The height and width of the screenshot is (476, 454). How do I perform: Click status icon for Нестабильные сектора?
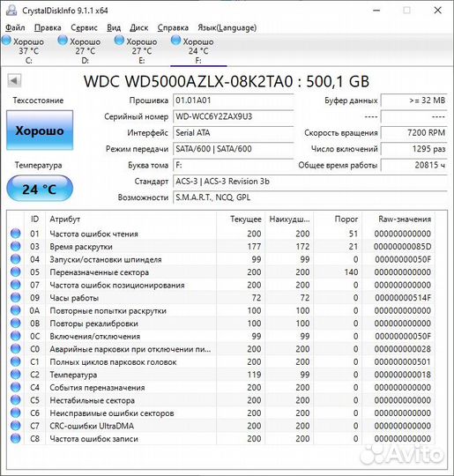point(16,400)
